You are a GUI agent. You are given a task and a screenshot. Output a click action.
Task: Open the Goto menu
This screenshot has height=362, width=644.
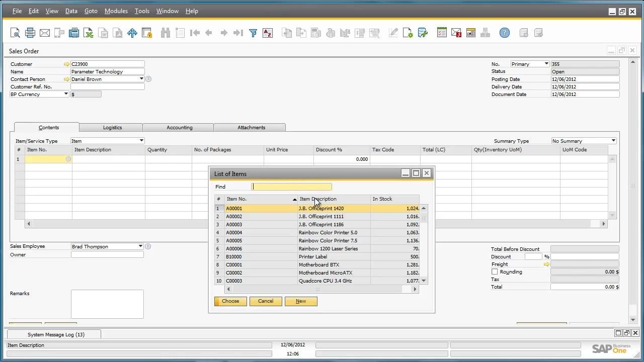coord(91,11)
